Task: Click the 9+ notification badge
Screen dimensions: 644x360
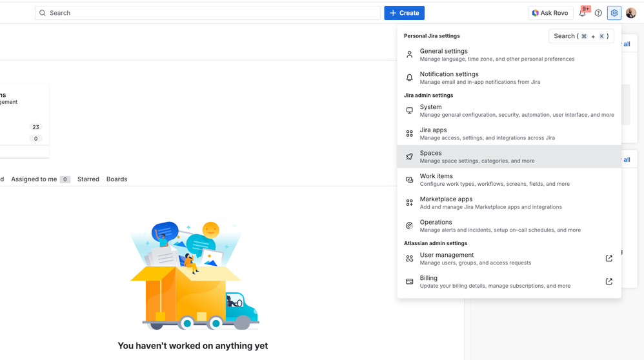Action: tap(586, 8)
